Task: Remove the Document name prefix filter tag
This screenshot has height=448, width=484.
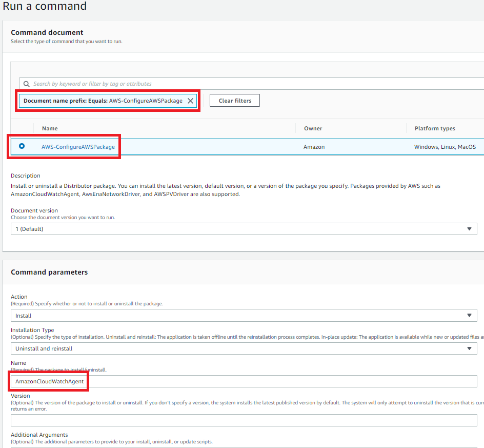Action: (190, 101)
